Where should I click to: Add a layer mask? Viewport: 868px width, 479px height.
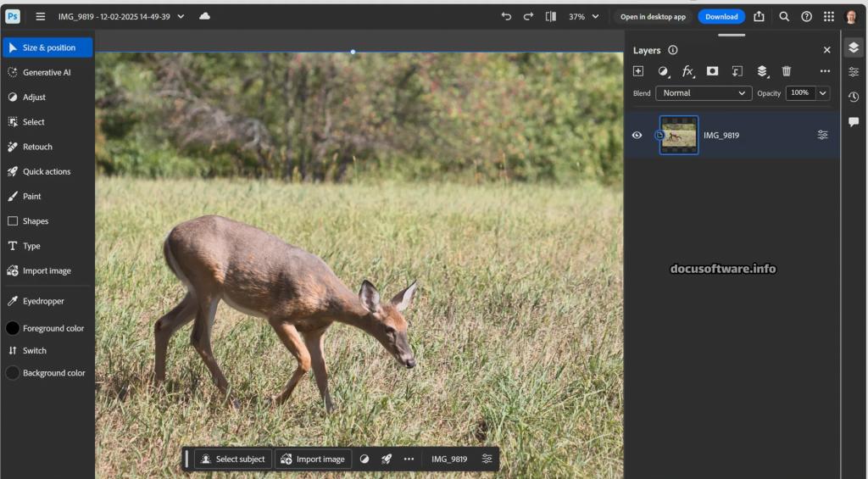tap(712, 71)
